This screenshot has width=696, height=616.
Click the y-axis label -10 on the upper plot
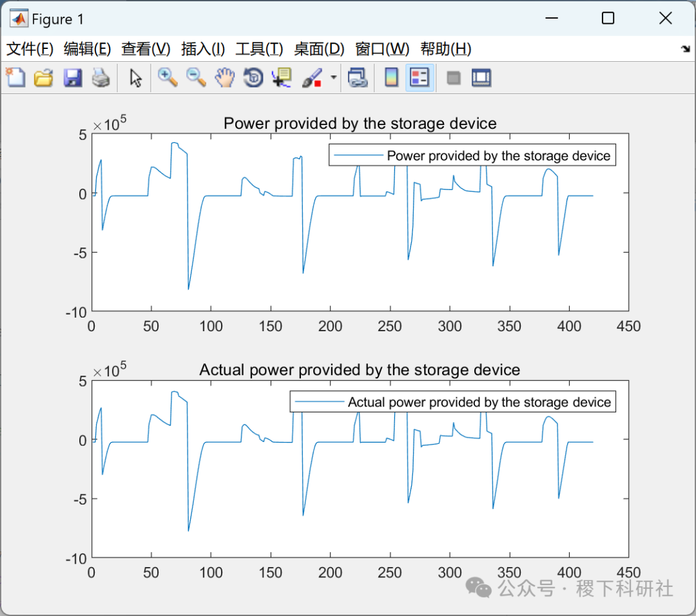(x=76, y=313)
